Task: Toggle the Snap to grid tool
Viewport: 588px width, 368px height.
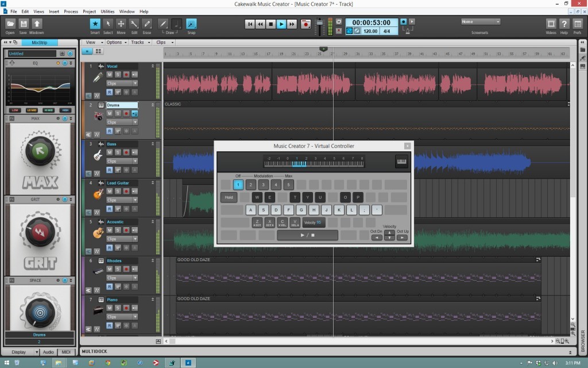Action: point(191,24)
